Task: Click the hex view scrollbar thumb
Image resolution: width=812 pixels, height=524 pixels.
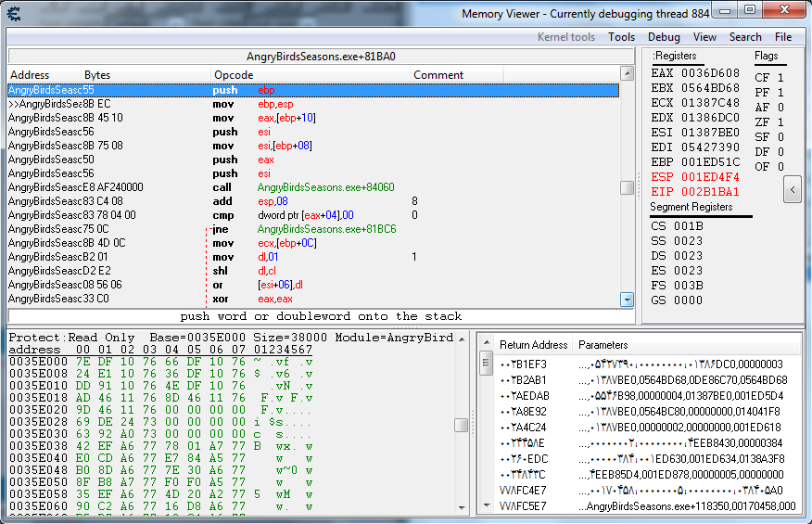Action: [461, 425]
